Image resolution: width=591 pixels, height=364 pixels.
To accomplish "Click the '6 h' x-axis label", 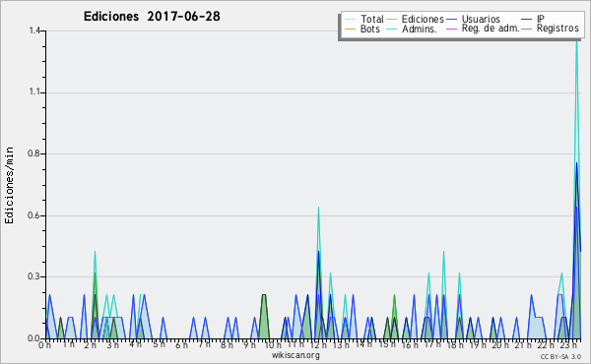I will [x=181, y=344].
